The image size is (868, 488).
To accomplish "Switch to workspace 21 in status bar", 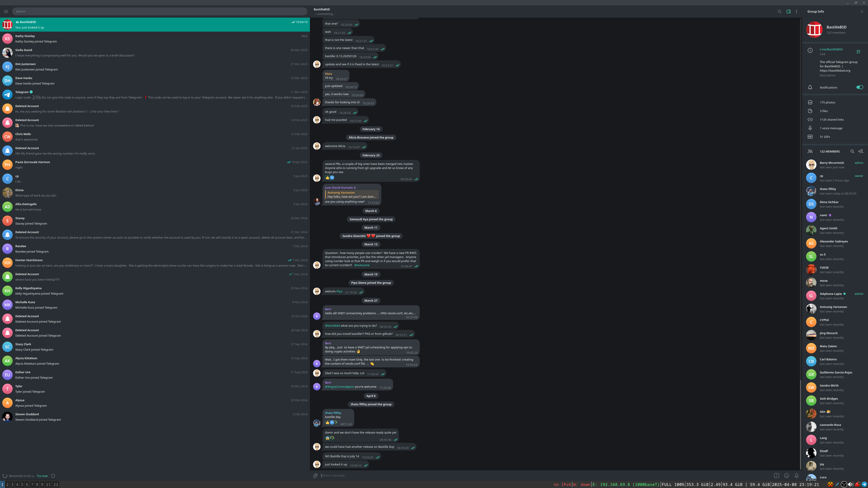I will (x=48, y=484).
